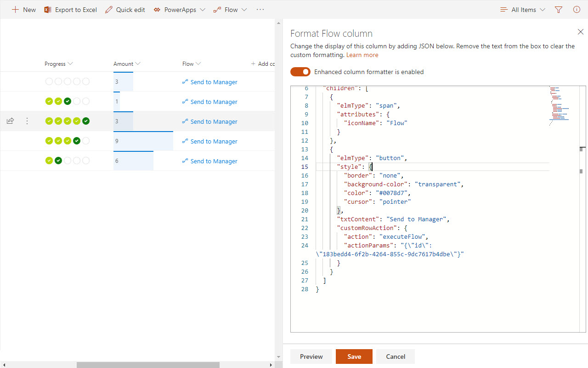Cancel the column formatting changes

[x=396, y=356]
